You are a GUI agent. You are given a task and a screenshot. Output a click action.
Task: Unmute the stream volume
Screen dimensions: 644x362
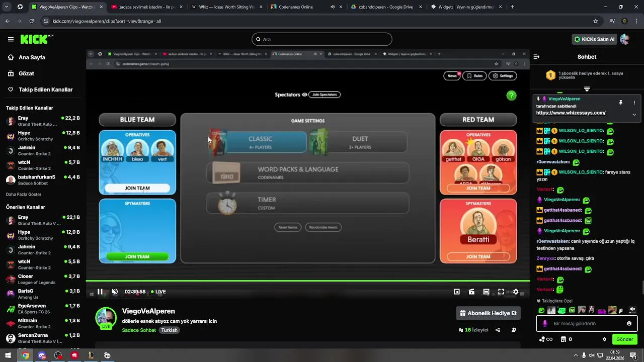tap(115, 292)
